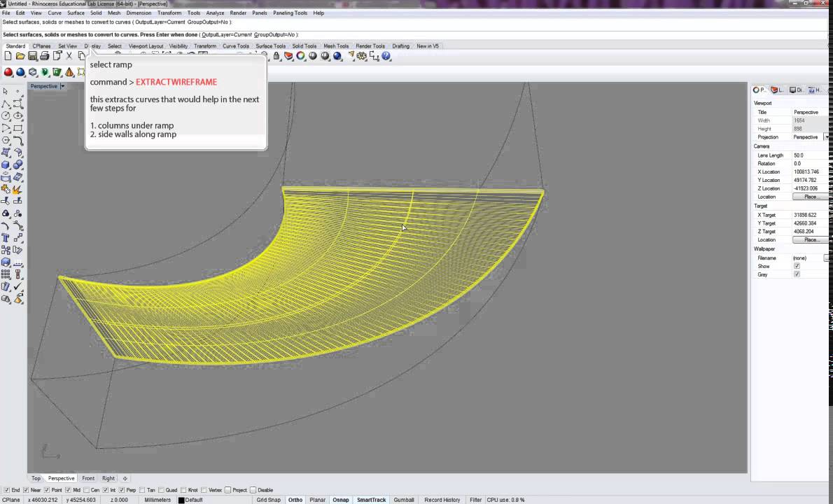Click the Lock padlock icon
Viewport: 833px width, 504px height.
click(x=276, y=56)
